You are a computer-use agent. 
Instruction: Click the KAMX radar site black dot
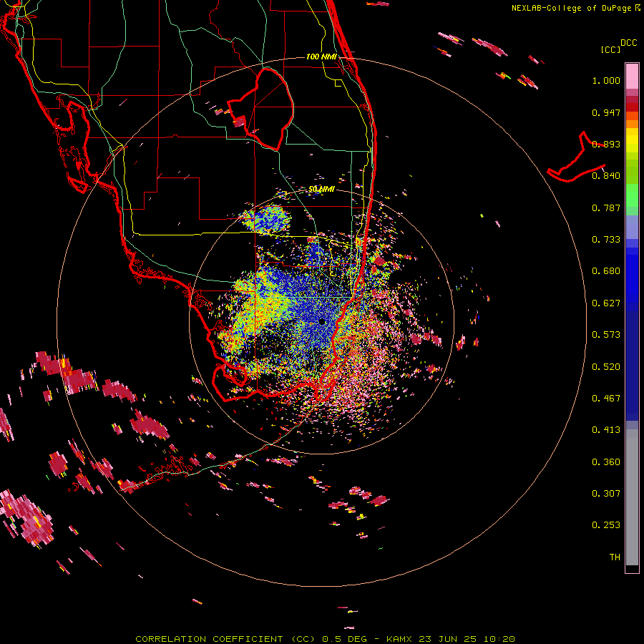322,322
